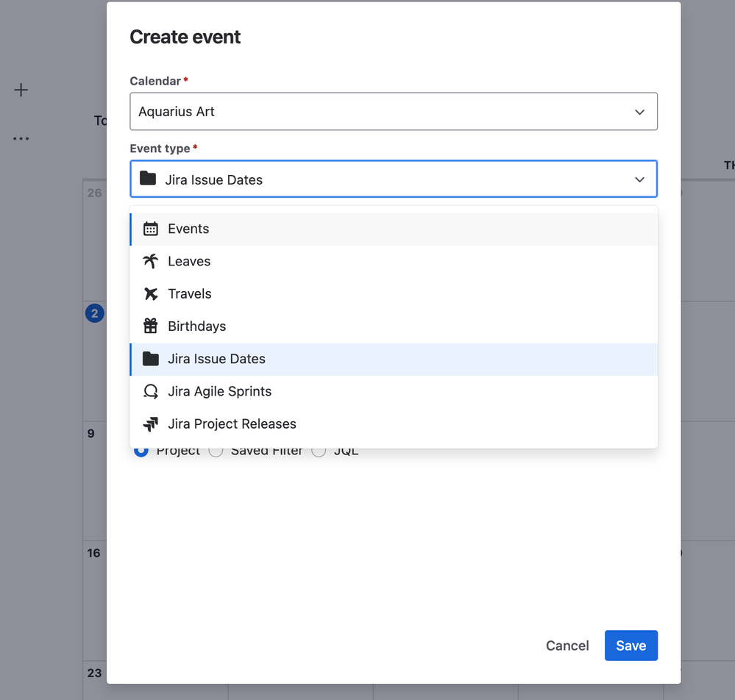Click date 16 in the background calendar

tap(93, 553)
